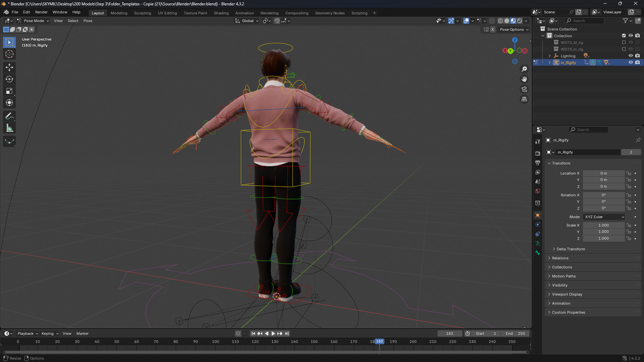Viewport: 644px width, 362px height.
Task: Activate the Annotate tool
Action: pos(9,116)
